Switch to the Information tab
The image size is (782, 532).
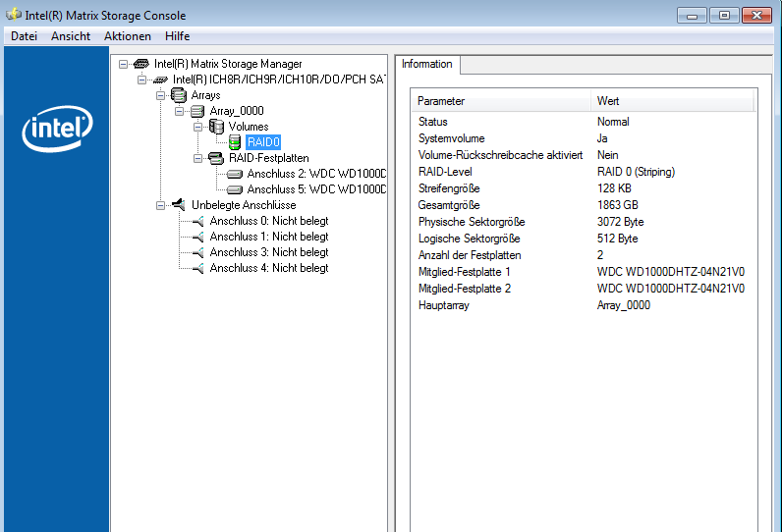427,64
